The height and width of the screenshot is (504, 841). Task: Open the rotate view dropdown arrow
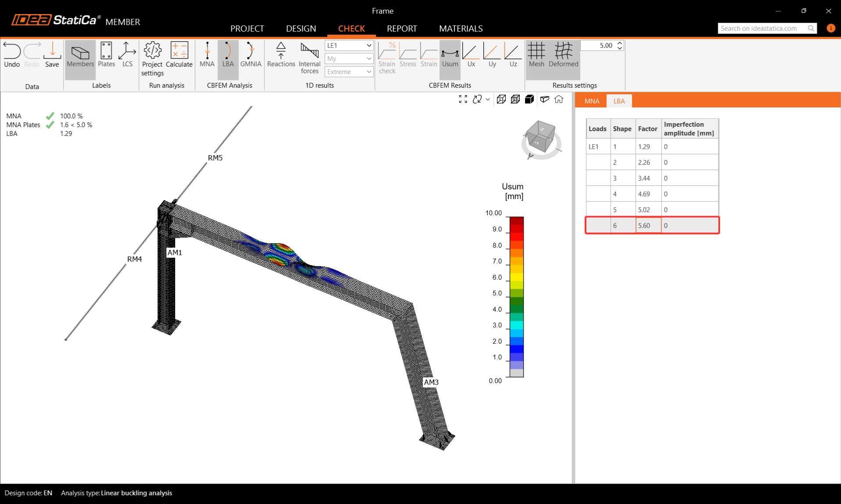click(x=488, y=99)
